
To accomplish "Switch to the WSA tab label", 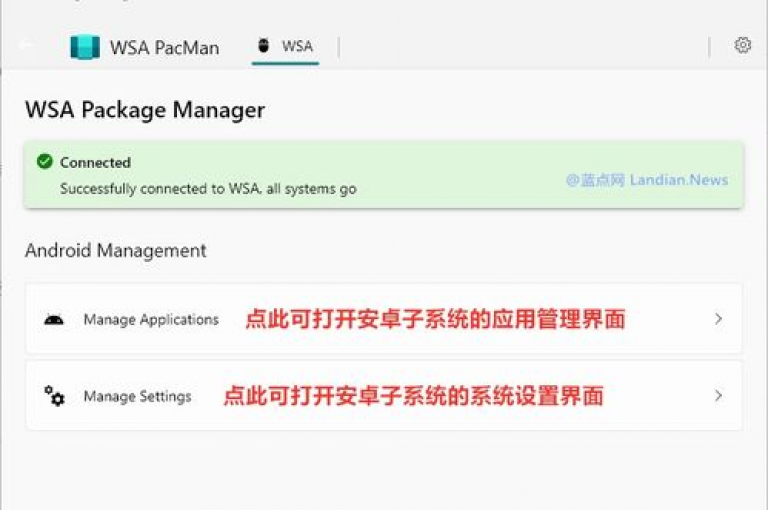I will (x=297, y=46).
